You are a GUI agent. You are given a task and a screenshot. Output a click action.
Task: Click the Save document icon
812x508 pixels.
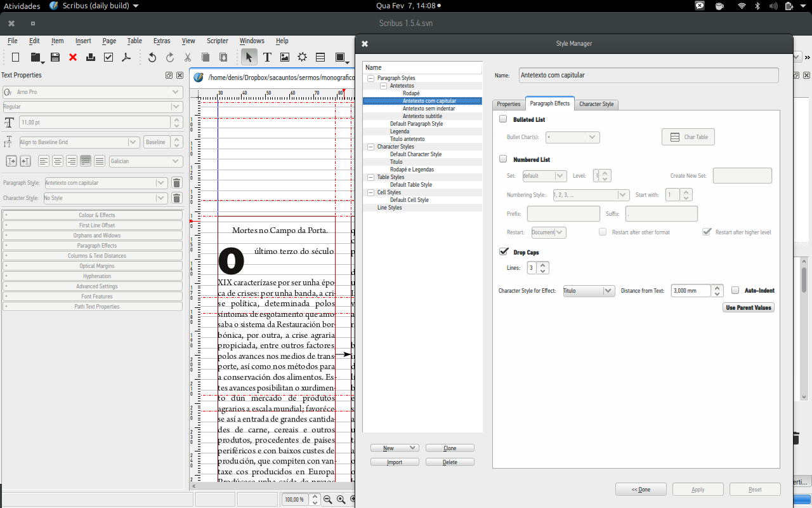pos(55,57)
